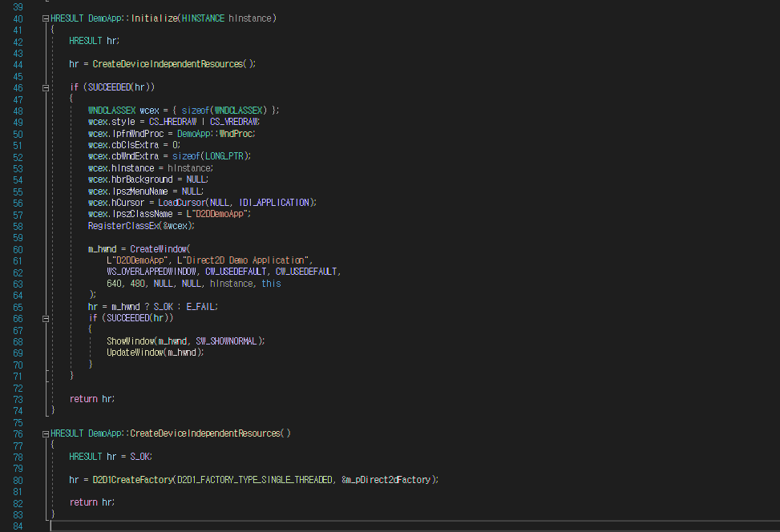Click line number 59 in the gutter
Viewport: 780px width, 532px height.
pyautogui.click(x=18, y=238)
